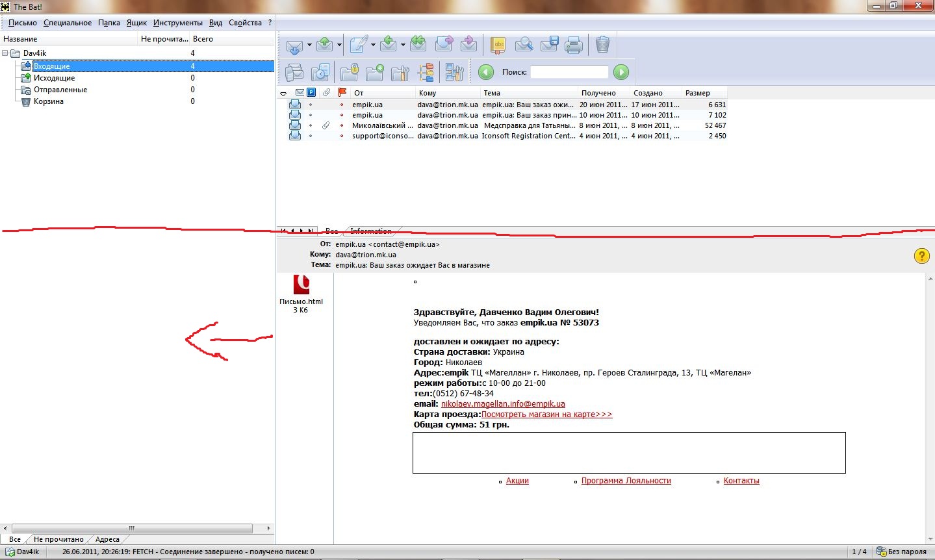
Task: Click the stacked envelopes toolbar icon
Action: click(x=294, y=72)
